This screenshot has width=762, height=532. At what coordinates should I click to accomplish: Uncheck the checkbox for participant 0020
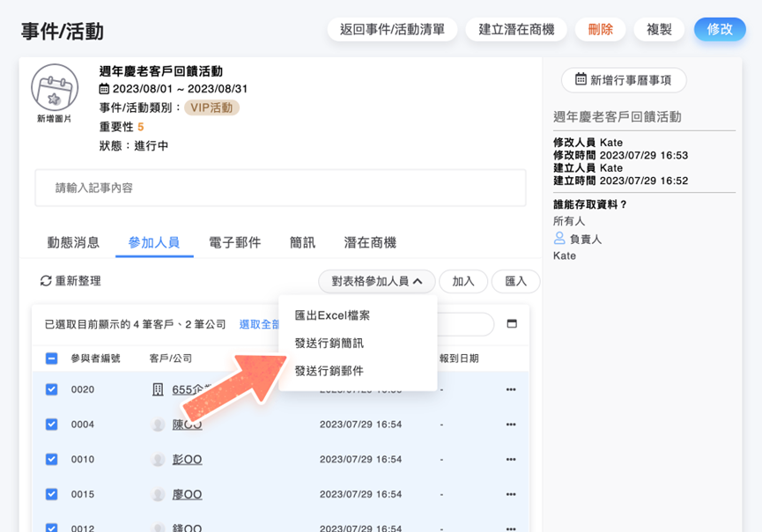click(52, 389)
